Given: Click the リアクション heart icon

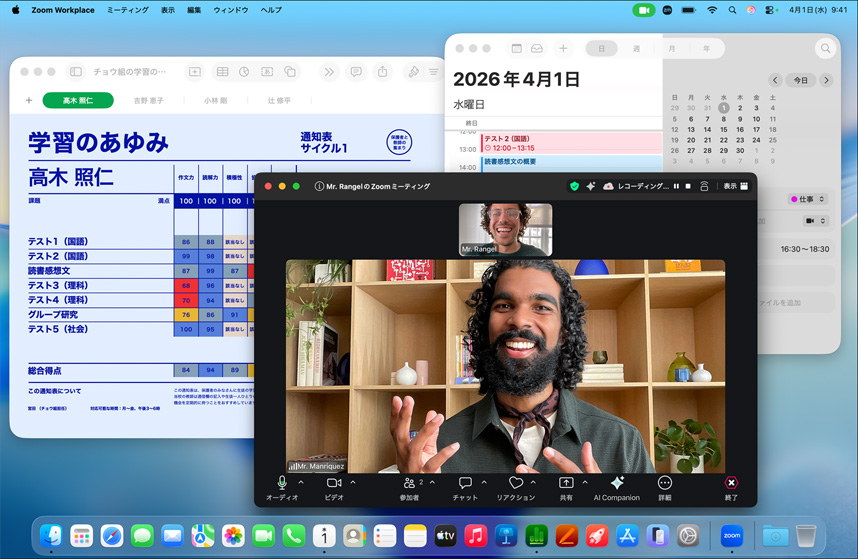Looking at the screenshot, I should coord(515,483).
